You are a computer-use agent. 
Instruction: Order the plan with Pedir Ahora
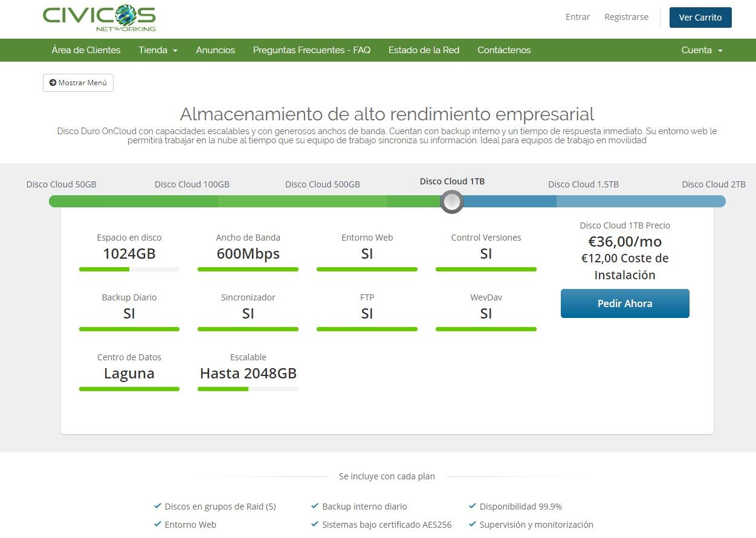(625, 303)
